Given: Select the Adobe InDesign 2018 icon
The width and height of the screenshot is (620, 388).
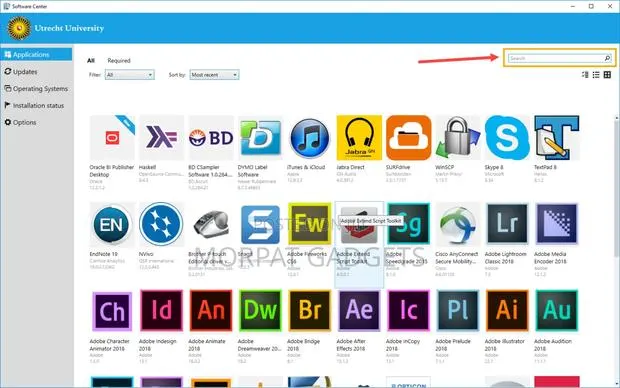Looking at the screenshot, I should coord(161,311).
